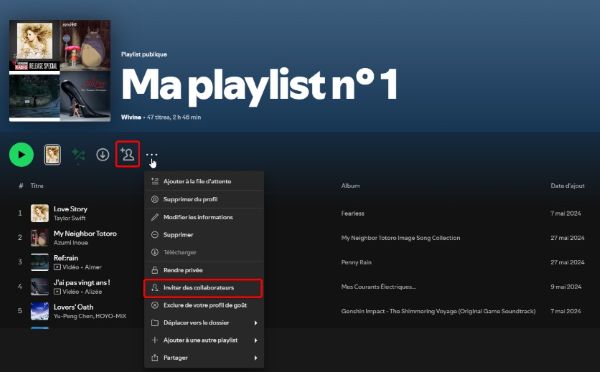Click the '#' column header
Viewport: 600px width, 372px height.
click(21, 186)
